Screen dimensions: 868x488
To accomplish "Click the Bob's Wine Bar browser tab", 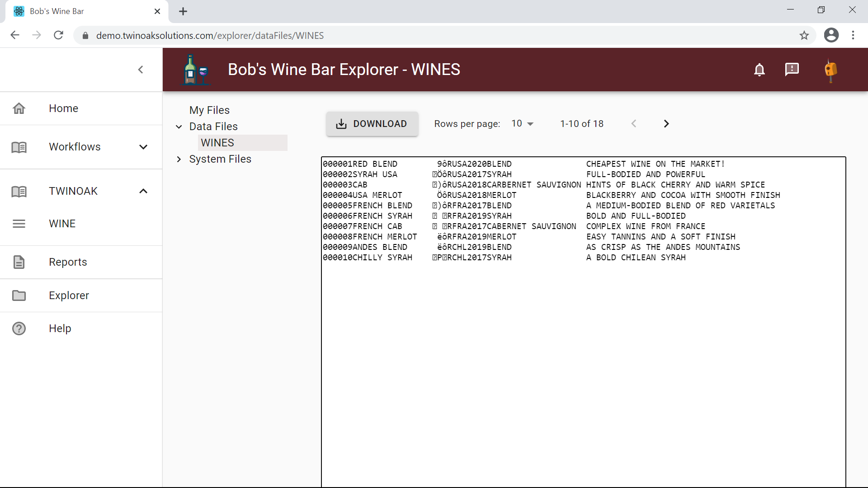I will [87, 11].
